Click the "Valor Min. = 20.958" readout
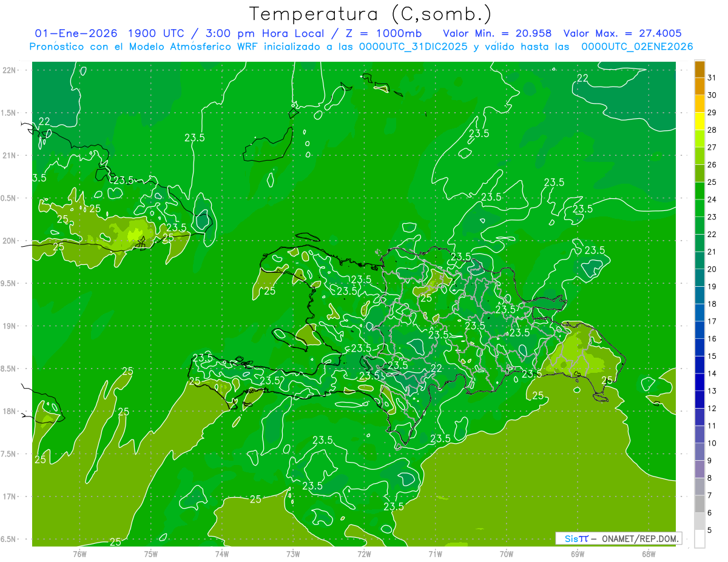This screenshot has width=728, height=562. click(497, 33)
